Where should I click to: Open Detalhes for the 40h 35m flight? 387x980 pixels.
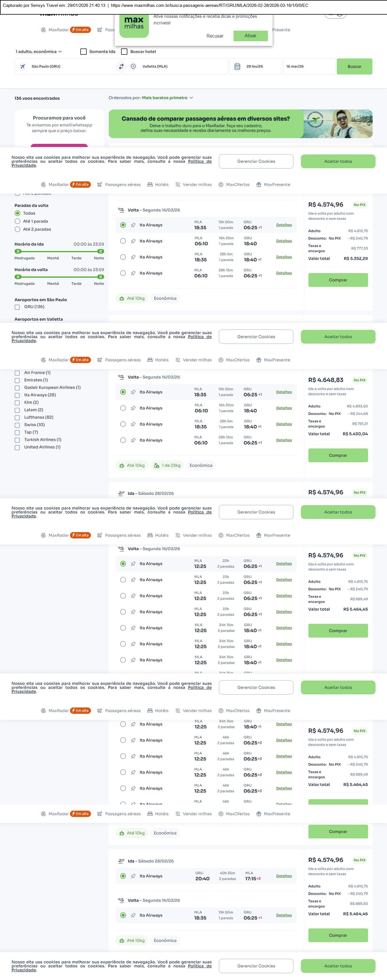(x=284, y=876)
